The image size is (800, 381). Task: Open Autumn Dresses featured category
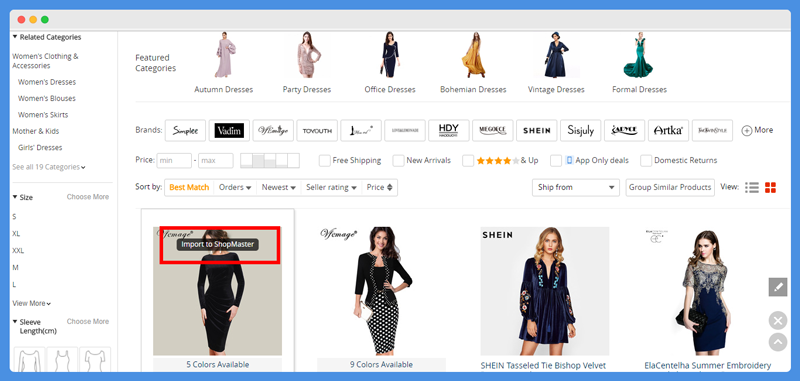[x=223, y=62]
